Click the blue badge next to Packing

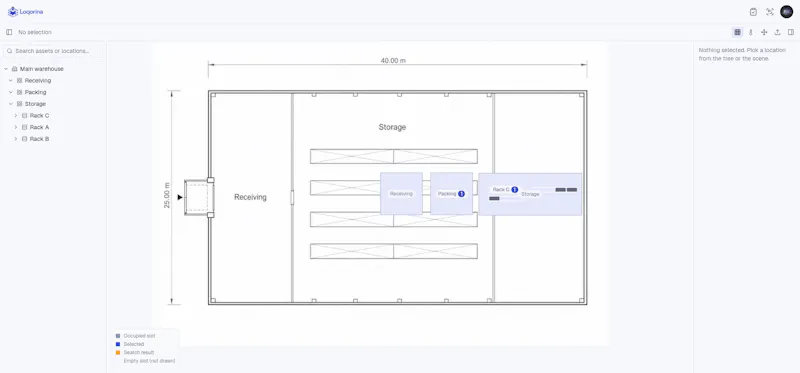point(461,194)
